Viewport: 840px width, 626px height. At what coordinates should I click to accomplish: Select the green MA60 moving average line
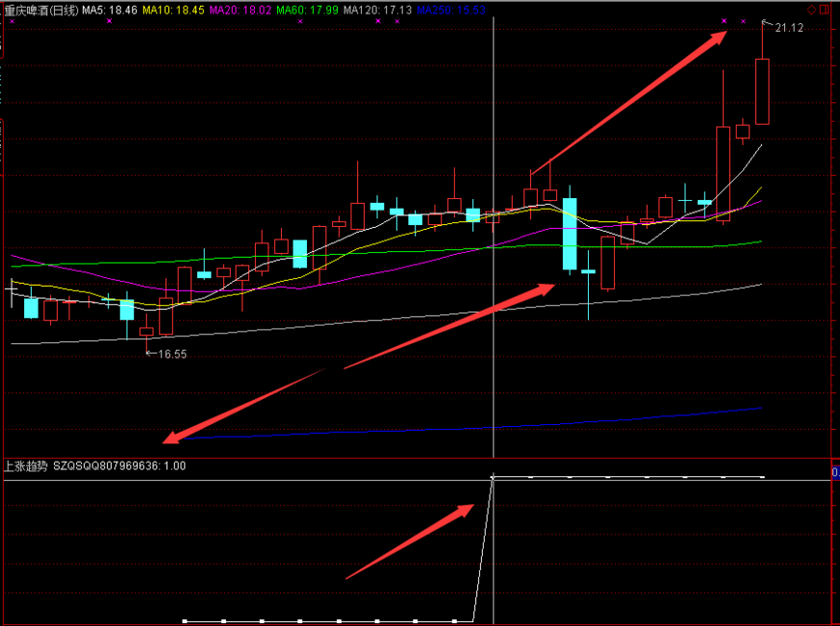tap(385, 252)
